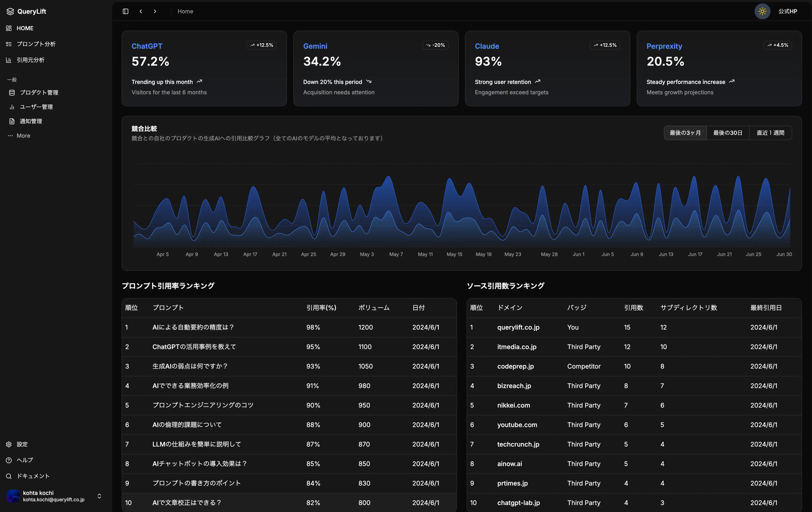
Task: Click the ボリューム column header
Action: click(374, 308)
